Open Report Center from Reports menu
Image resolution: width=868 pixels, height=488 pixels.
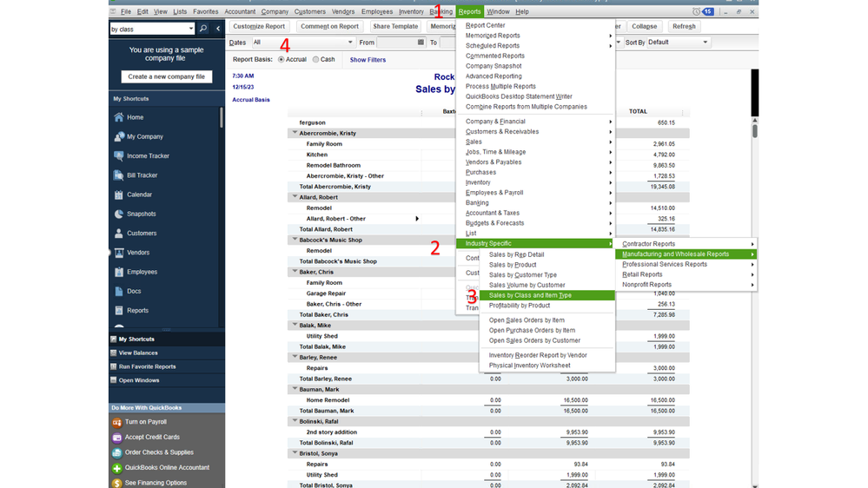coord(485,25)
